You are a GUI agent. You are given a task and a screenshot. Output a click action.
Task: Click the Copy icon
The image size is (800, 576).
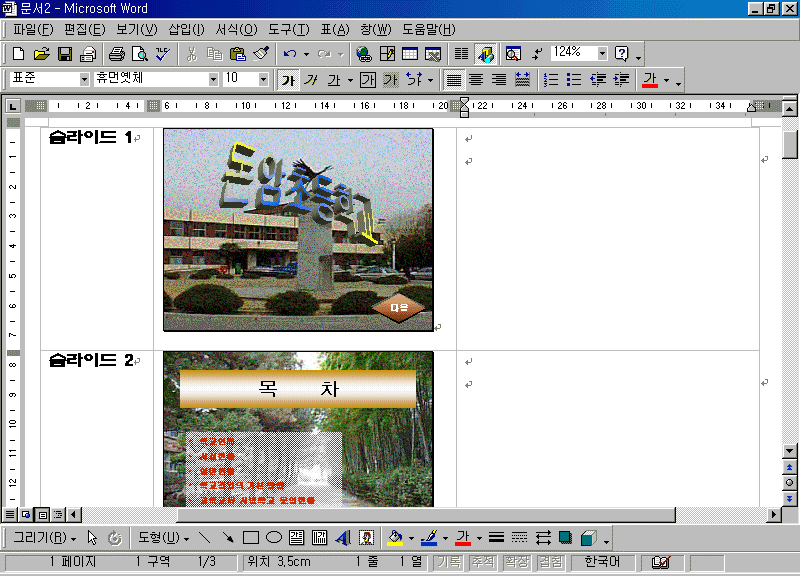point(215,54)
